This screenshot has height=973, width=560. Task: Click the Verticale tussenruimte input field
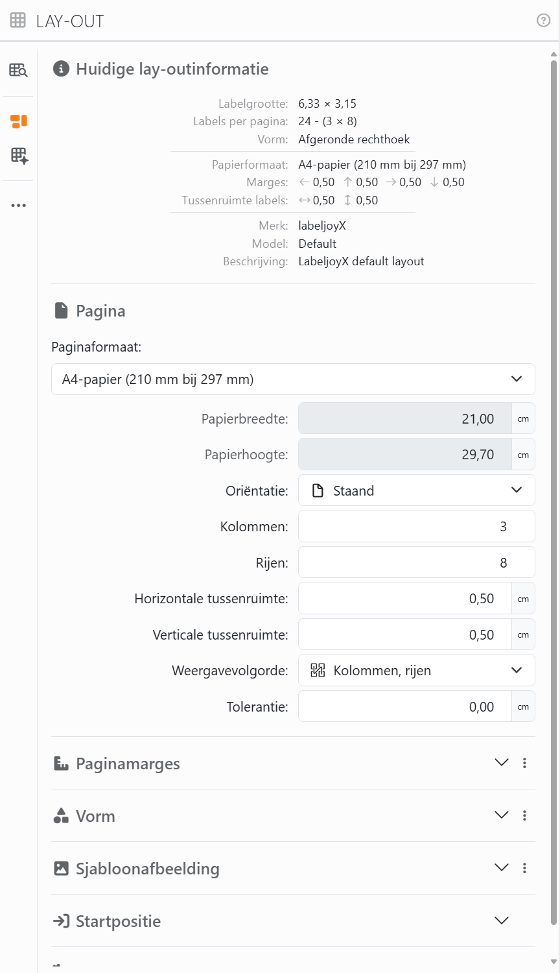405,634
